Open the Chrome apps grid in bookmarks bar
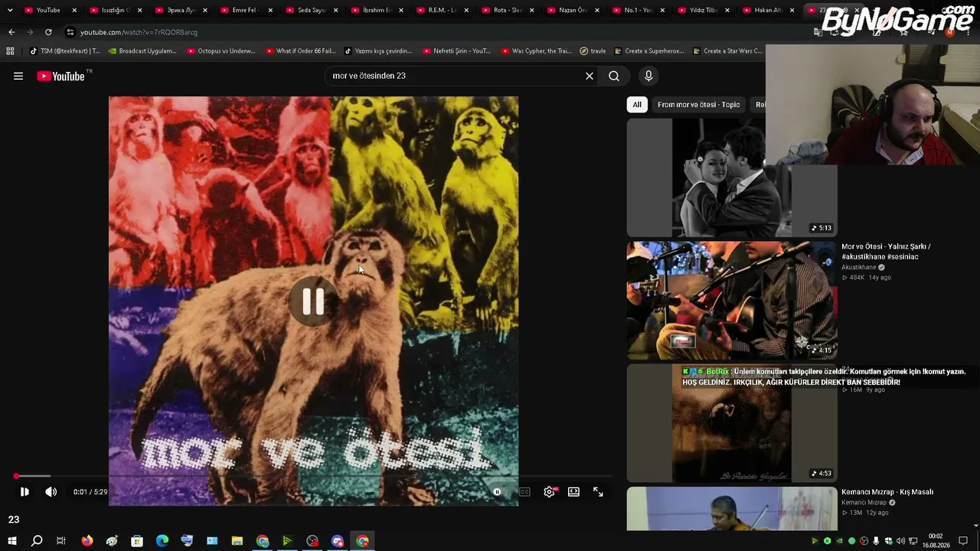 (10, 51)
